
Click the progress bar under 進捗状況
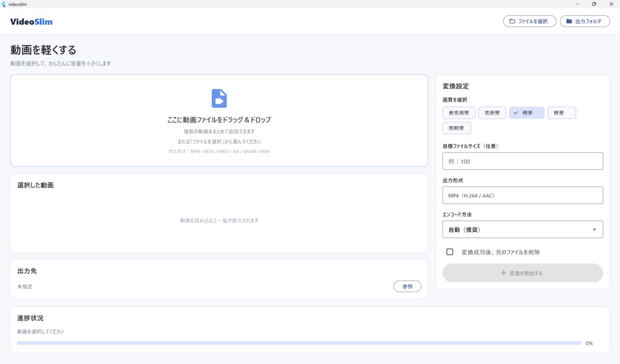[x=299, y=343]
